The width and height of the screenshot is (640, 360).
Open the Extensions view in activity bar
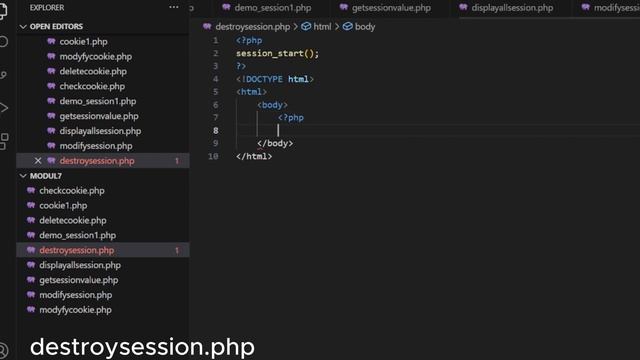pyautogui.click(x=4, y=141)
